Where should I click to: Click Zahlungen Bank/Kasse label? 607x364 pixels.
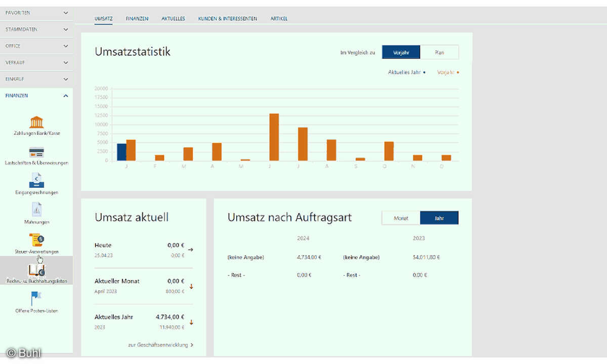(37, 133)
